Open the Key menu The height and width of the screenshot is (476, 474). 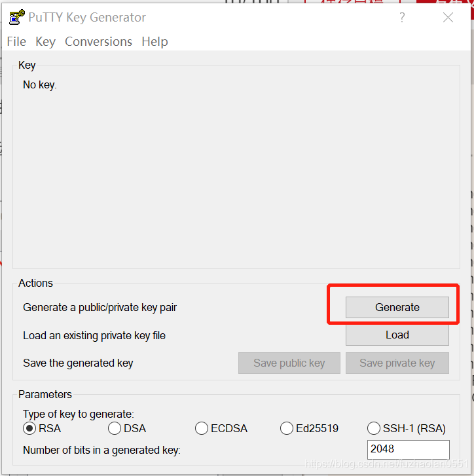(x=45, y=42)
